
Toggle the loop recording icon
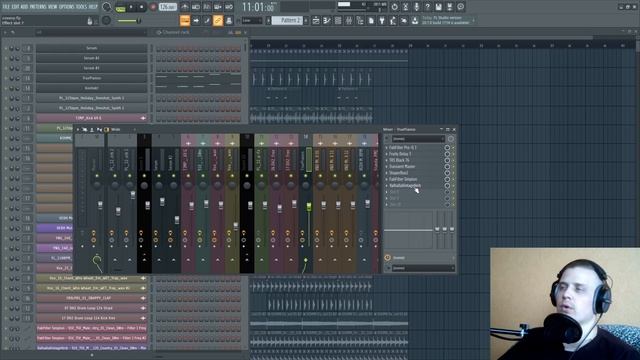229,7
